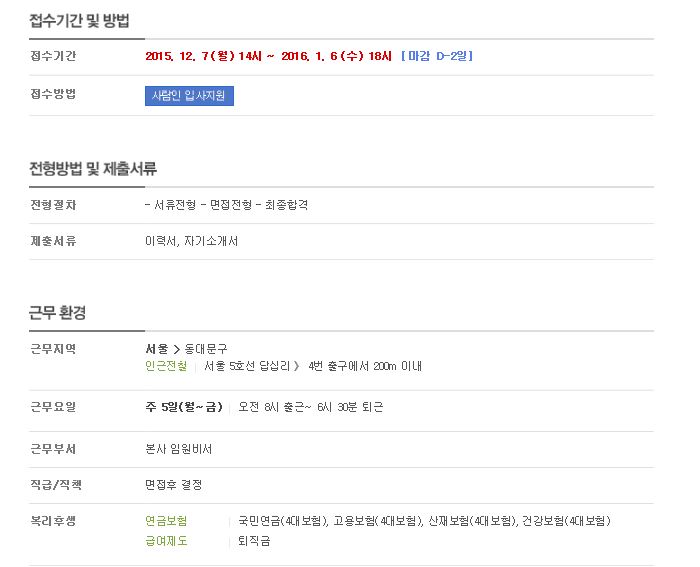Click the 근무 환경 section heading
This screenshot has width=700, height=567.
(57, 313)
